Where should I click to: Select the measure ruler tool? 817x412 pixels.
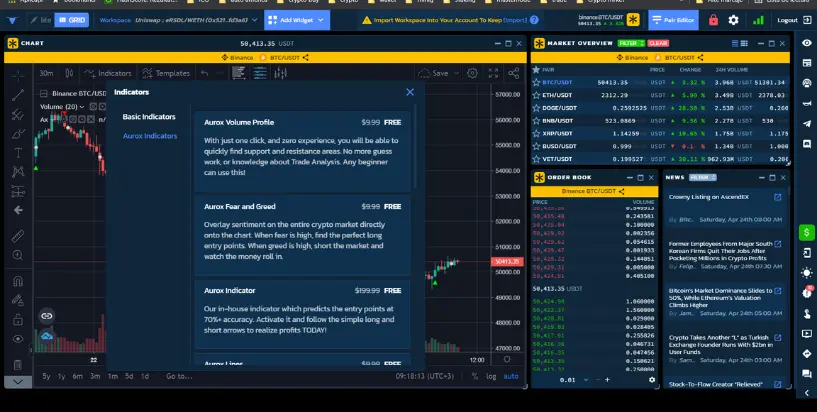point(18,236)
